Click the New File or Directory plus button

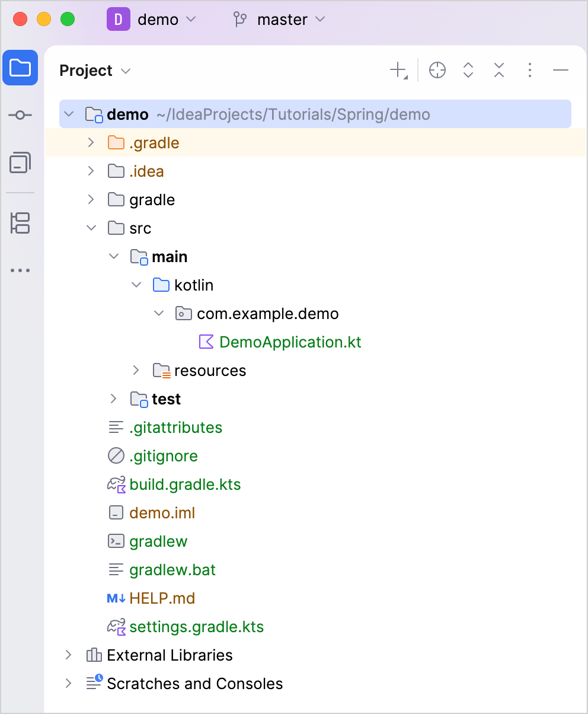[x=398, y=71]
